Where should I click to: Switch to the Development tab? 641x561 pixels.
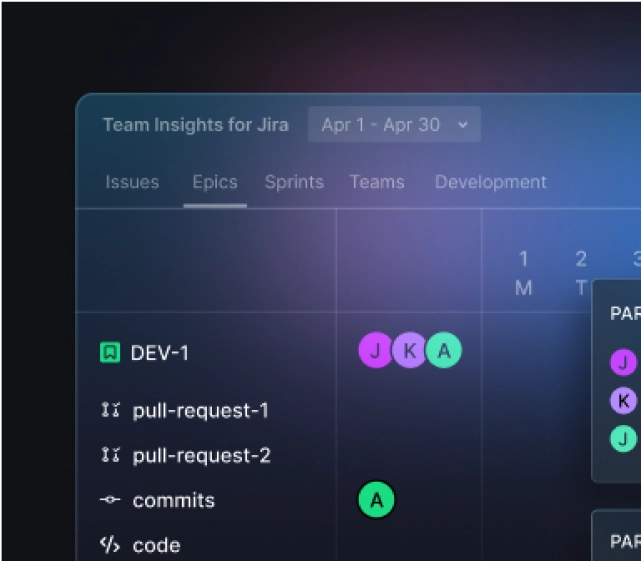click(x=491, y=182)
